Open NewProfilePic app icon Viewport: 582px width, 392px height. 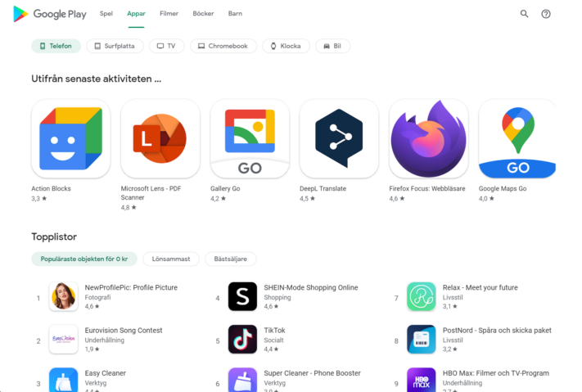point(64,296)
